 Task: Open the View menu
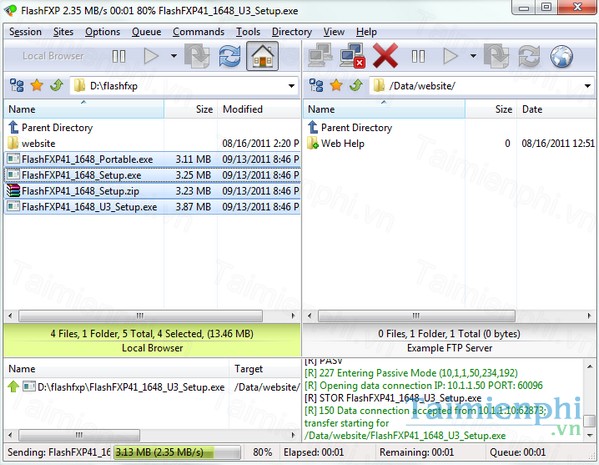[x=334, y=32]
